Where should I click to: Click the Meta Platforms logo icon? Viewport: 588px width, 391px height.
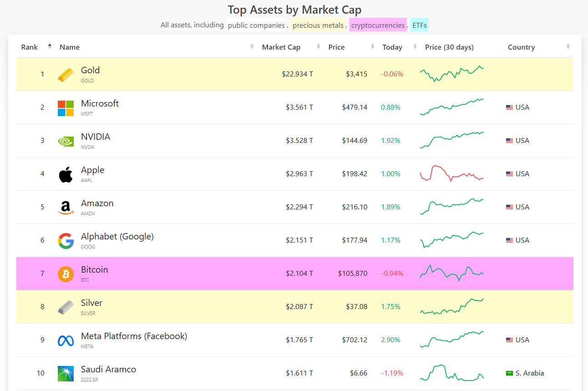tap(66, 340)
